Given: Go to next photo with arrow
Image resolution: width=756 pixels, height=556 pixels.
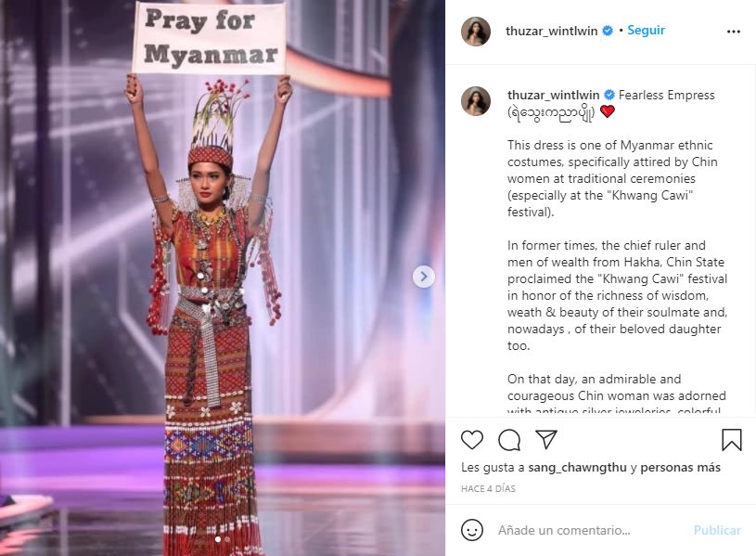Looking at the screenshot, I should click(424, 277).
